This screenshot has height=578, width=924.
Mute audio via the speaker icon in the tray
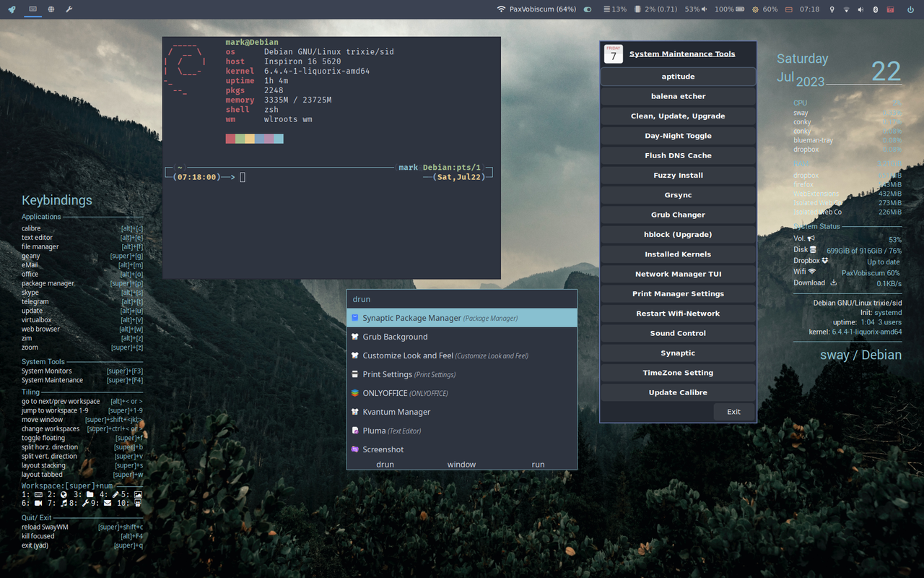point(860,9)
